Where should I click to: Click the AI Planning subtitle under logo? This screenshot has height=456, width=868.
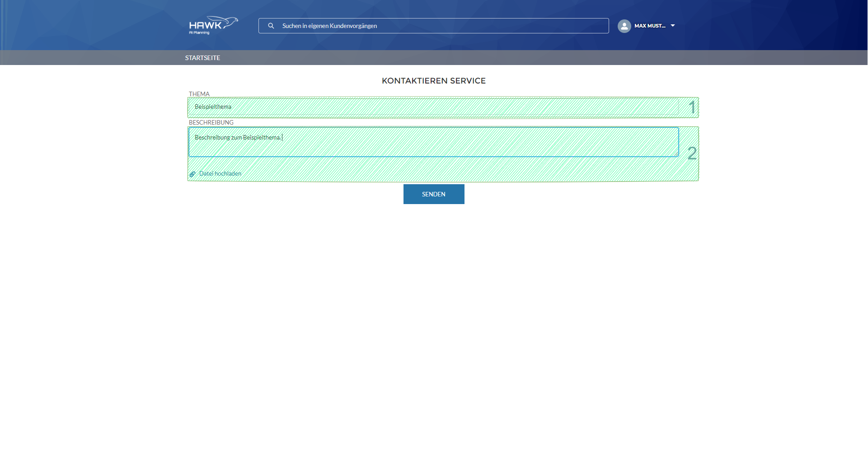click(x=199, y=33)
